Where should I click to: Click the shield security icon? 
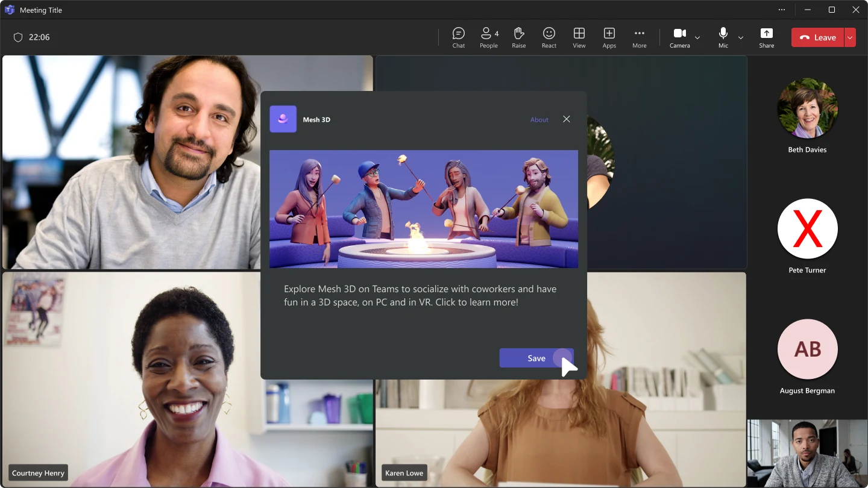point(18,37)
